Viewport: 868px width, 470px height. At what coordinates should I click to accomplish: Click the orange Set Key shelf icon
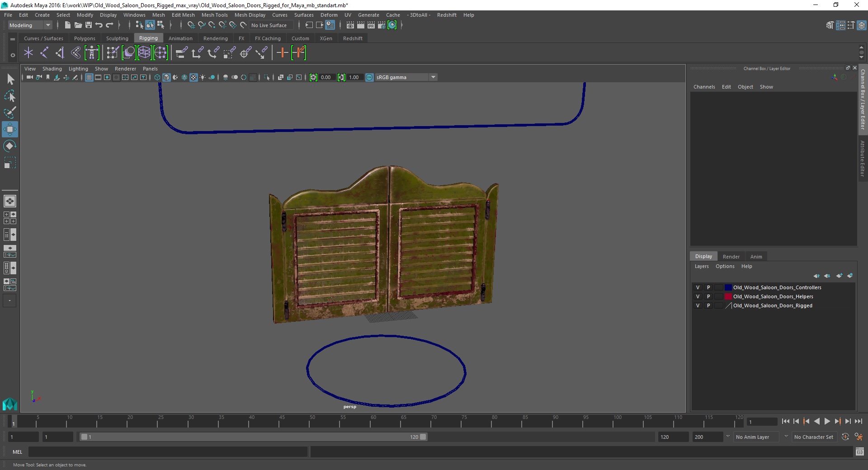point(282,53)
